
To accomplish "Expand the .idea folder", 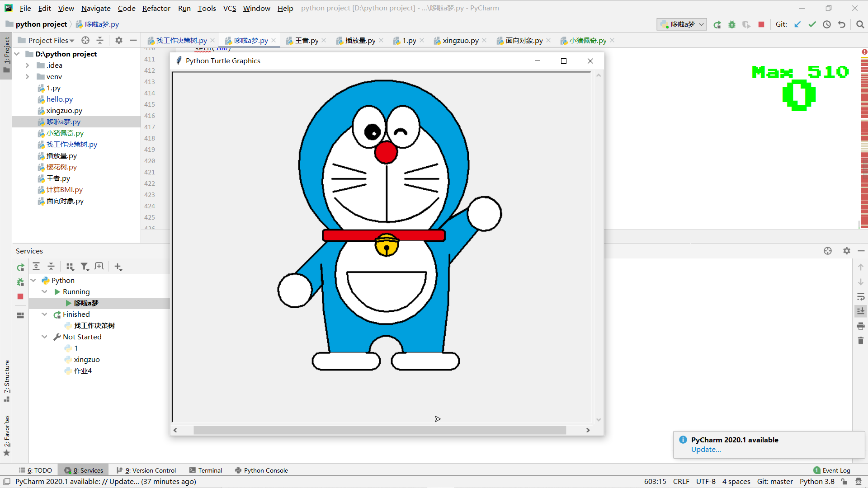I will click(27, 66).
